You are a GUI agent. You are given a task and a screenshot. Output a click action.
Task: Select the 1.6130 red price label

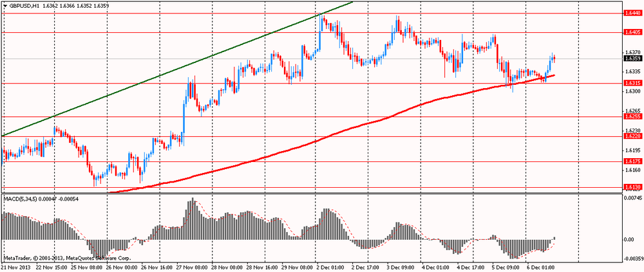coord(631,186)
